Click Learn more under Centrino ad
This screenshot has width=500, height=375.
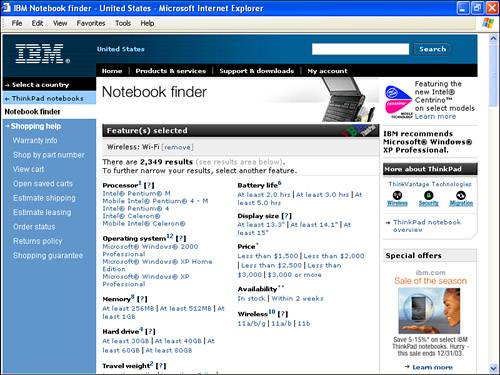click(435, 116)
